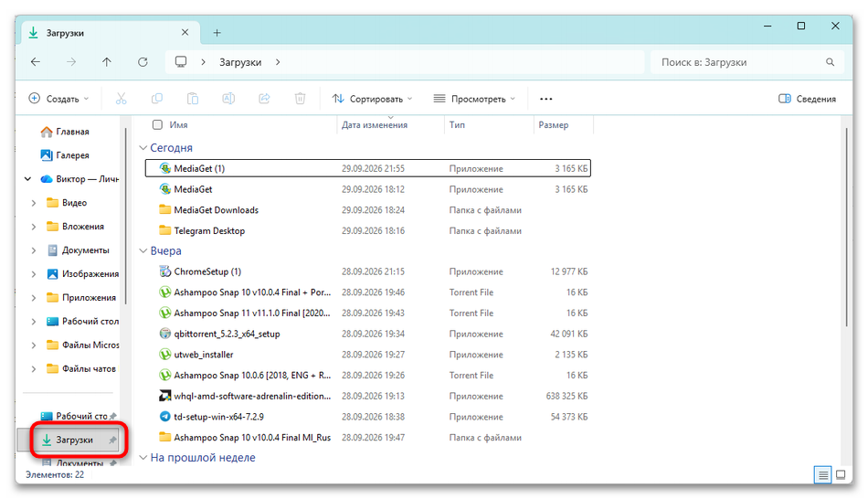
Task: Click the Delete trash icon
Action: (300, 99)
